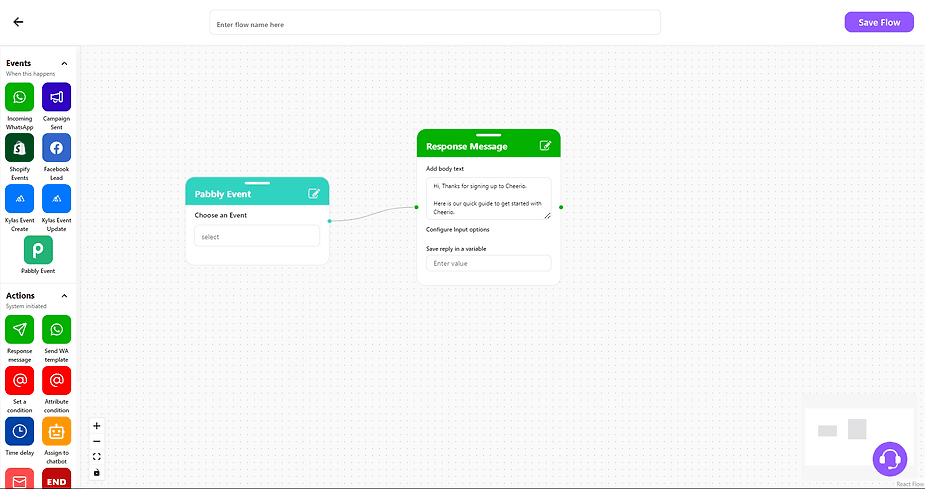
Task: Click the red envelope action icon
Action: 19,478
